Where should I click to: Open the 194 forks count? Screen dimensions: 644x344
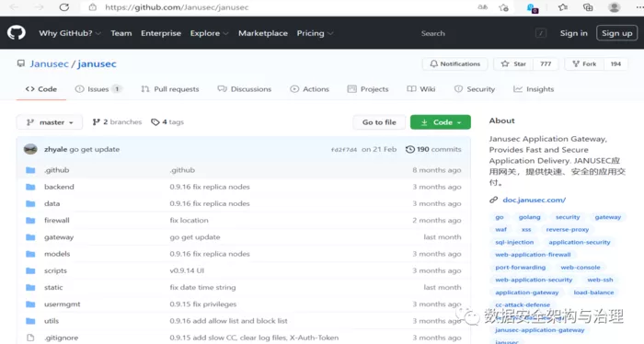click(x=615, y=64)
